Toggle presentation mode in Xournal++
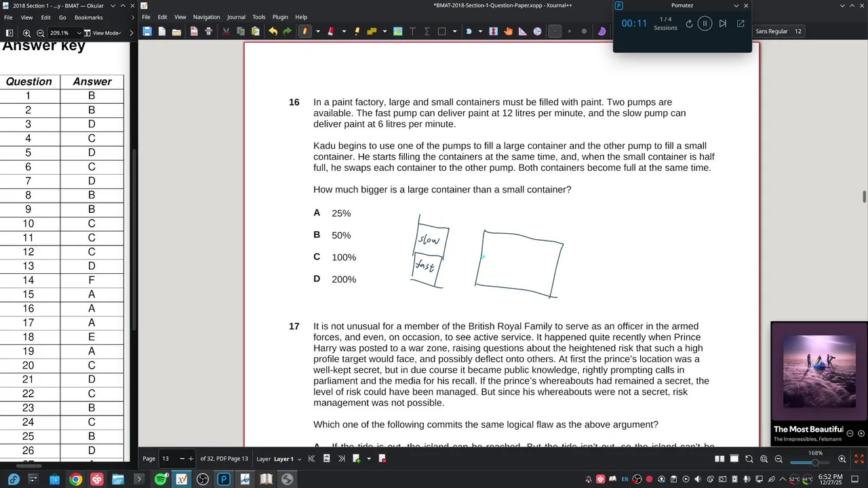The image size is (868, 488). [x=734, y=459]
